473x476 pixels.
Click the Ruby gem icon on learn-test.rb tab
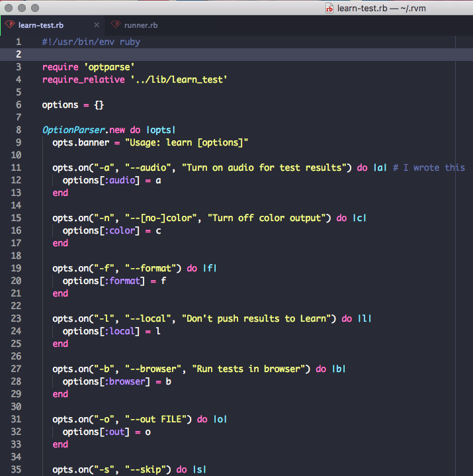[9, 25]
